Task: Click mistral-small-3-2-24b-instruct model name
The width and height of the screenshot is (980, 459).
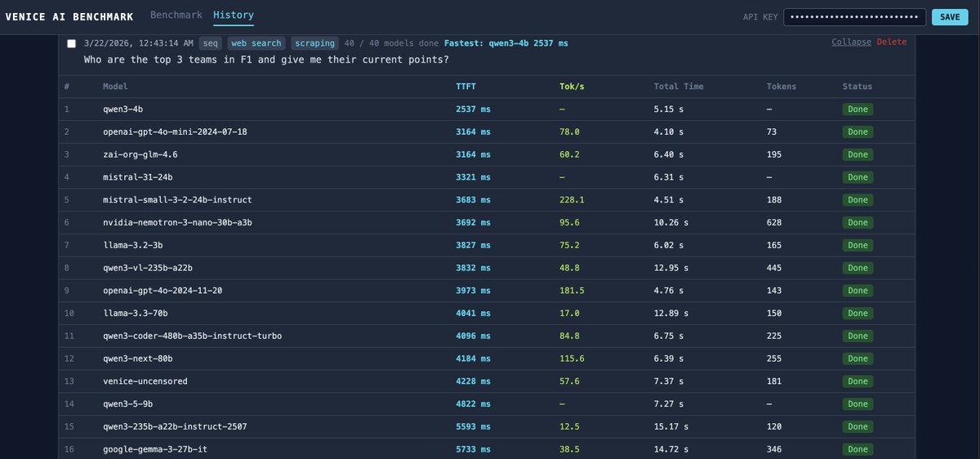Action: point(177,199)
